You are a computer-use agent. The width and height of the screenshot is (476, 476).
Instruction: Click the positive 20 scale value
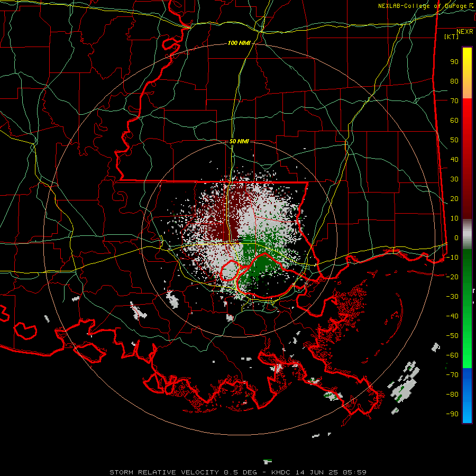click(454, 198)
